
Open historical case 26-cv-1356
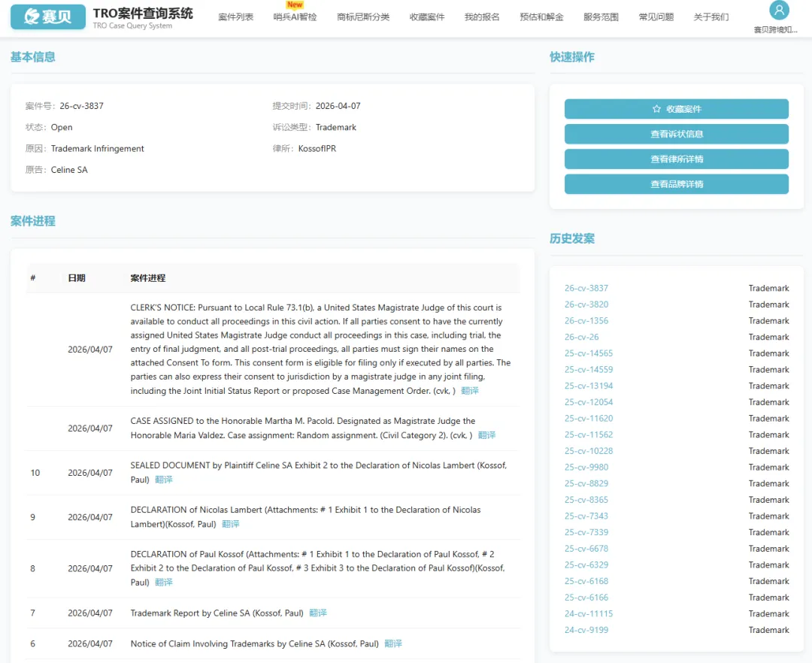(586, 321)
